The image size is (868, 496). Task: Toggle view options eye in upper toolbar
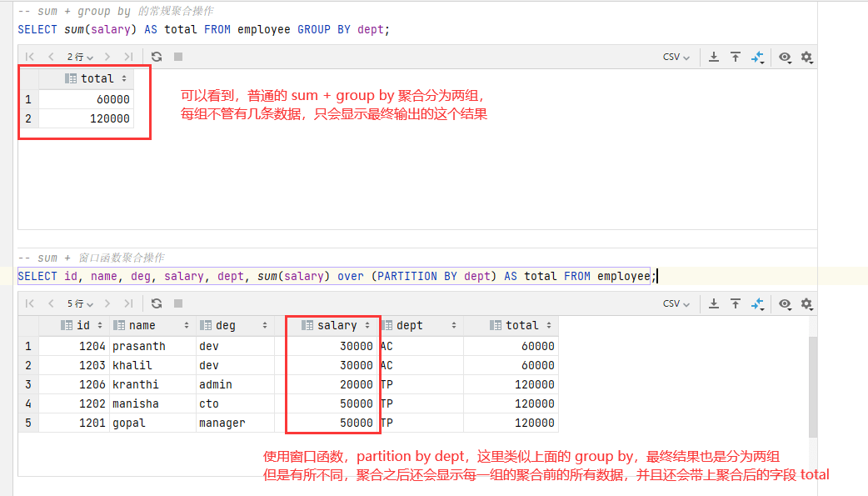[x=785, y=57]
